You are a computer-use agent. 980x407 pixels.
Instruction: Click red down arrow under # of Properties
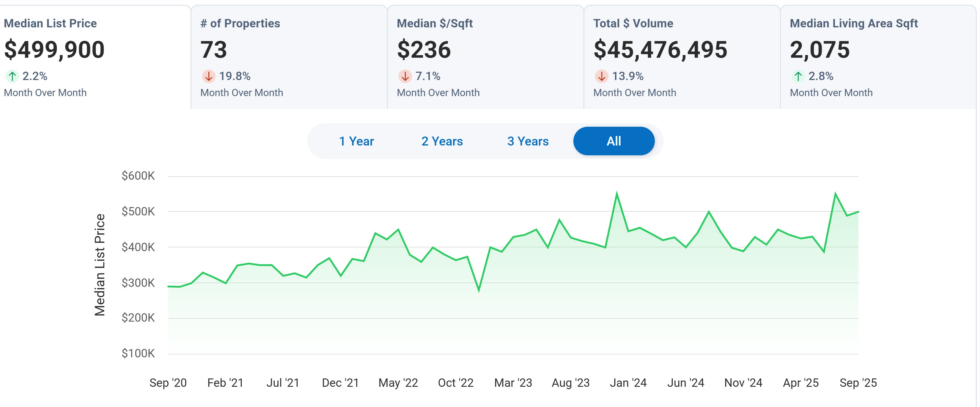click(208, 76)
